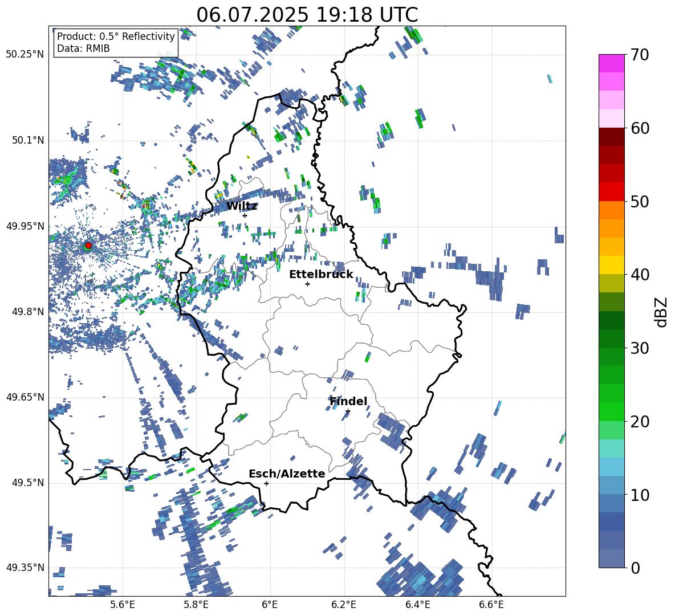
Task: Click the 30 dBZ colorbar label
Action: [x=640, y=348]
